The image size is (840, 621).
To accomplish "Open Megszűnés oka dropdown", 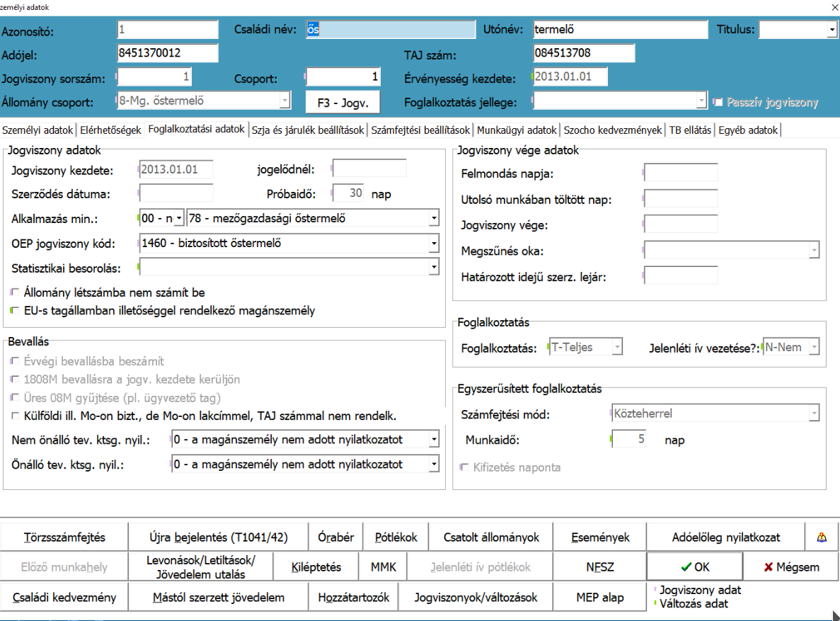I will click(815, 250).
